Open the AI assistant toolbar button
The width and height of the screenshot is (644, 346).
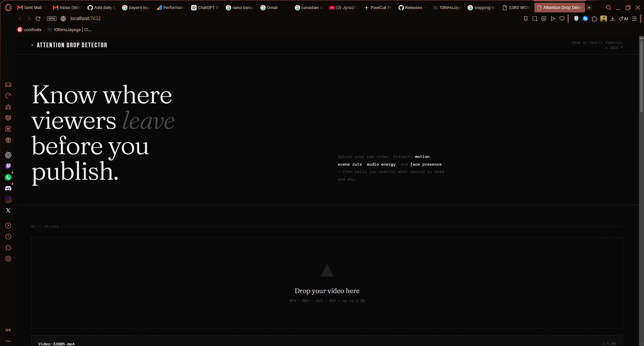point(624,19)
